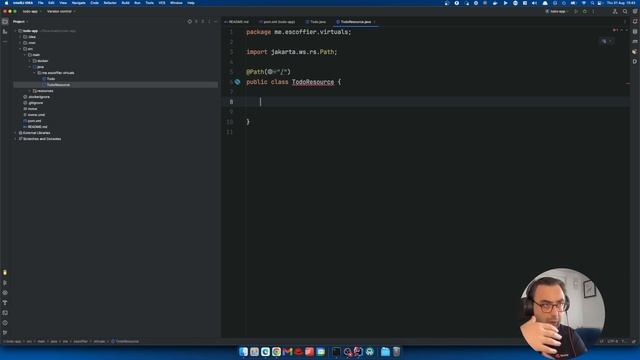Open the Refactor menu
This screenshot has width=640, height=360.
(110, 3)
